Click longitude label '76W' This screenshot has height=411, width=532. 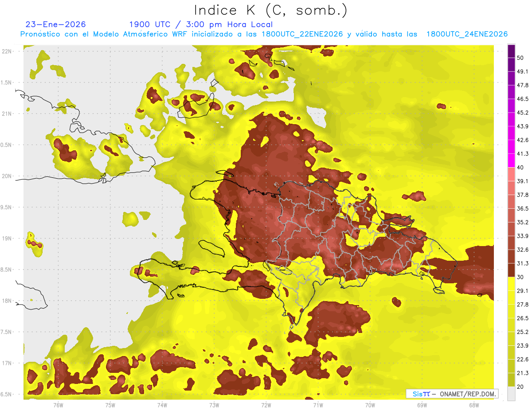[58, 405]
